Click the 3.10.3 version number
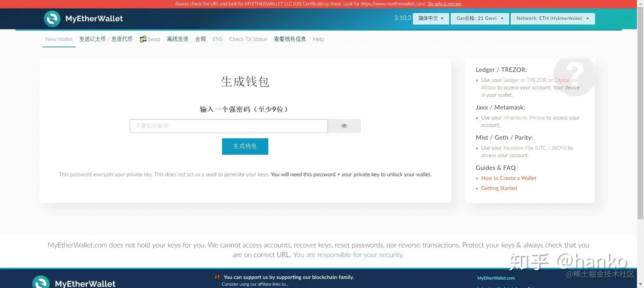This screenshot has width=644, height=288. tap(402, 18)
